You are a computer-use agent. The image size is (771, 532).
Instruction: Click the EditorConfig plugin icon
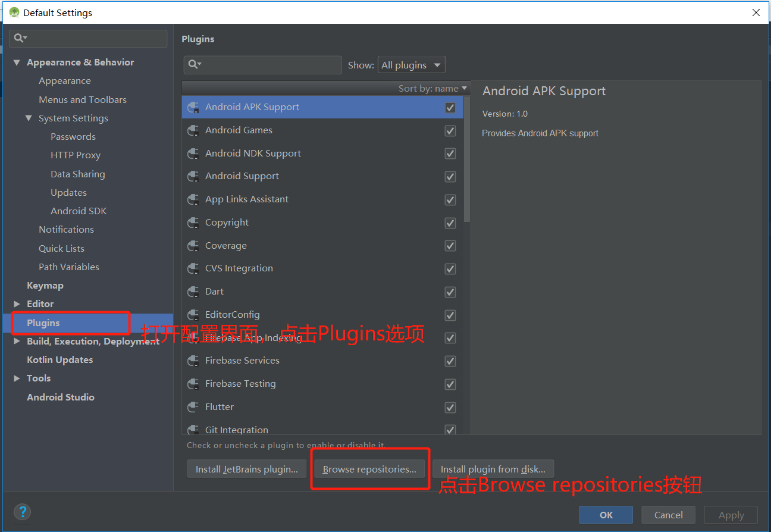tap(193, 315)
